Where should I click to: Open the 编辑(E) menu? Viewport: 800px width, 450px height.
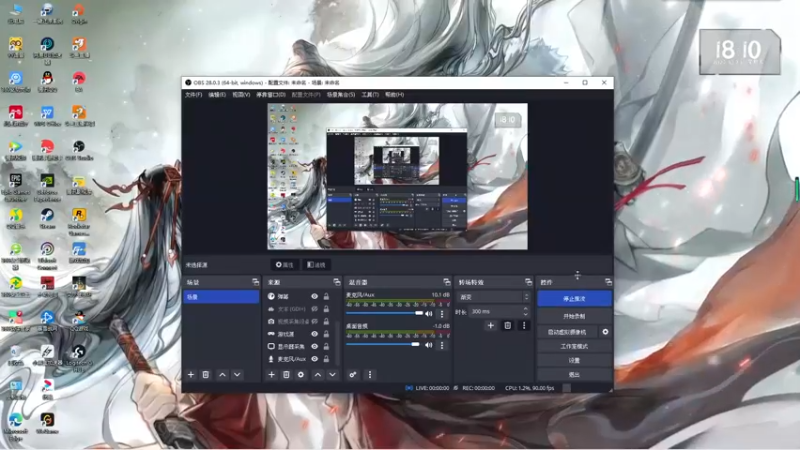(217, 94)
